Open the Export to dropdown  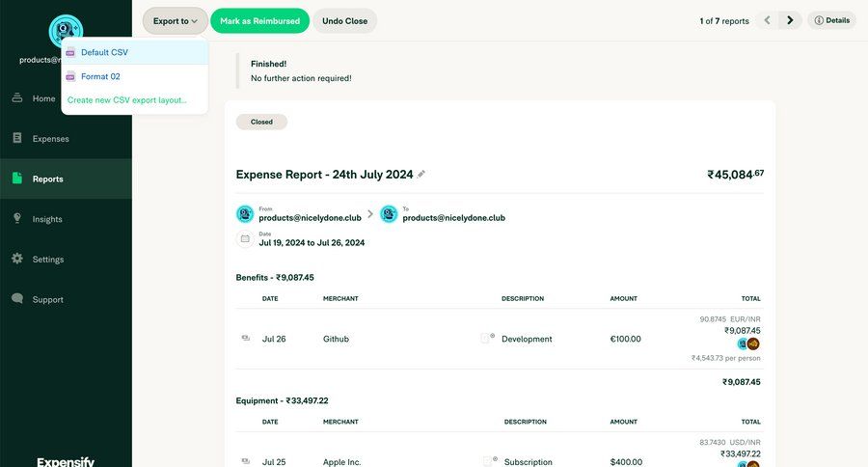click(175, 21)
